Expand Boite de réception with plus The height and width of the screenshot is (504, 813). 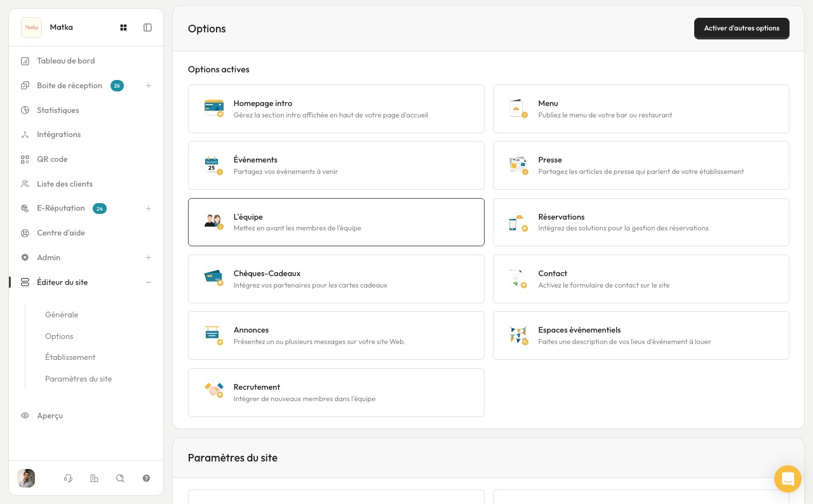tap(149, 86)
